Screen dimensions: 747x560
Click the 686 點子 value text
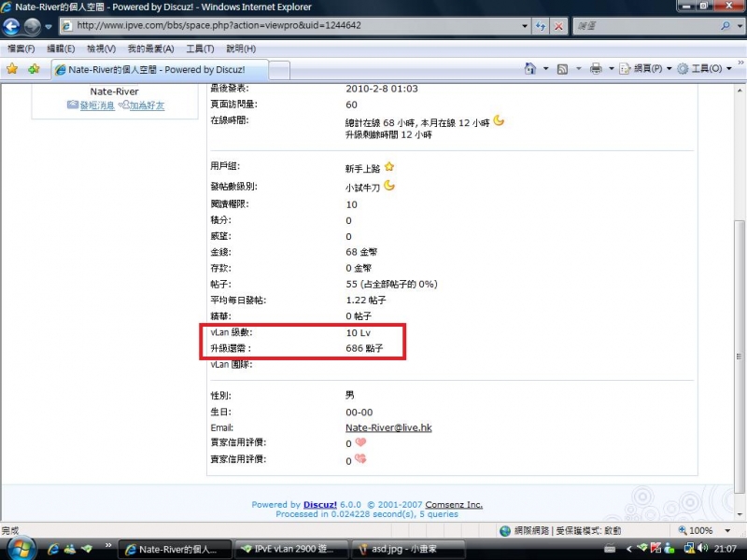tap(364, 348)
